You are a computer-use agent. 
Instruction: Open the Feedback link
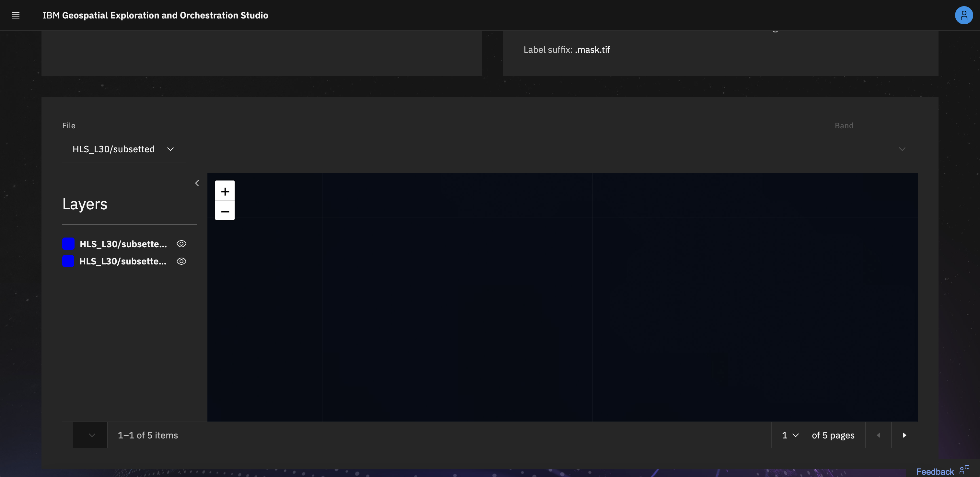[x=934, y=472]
